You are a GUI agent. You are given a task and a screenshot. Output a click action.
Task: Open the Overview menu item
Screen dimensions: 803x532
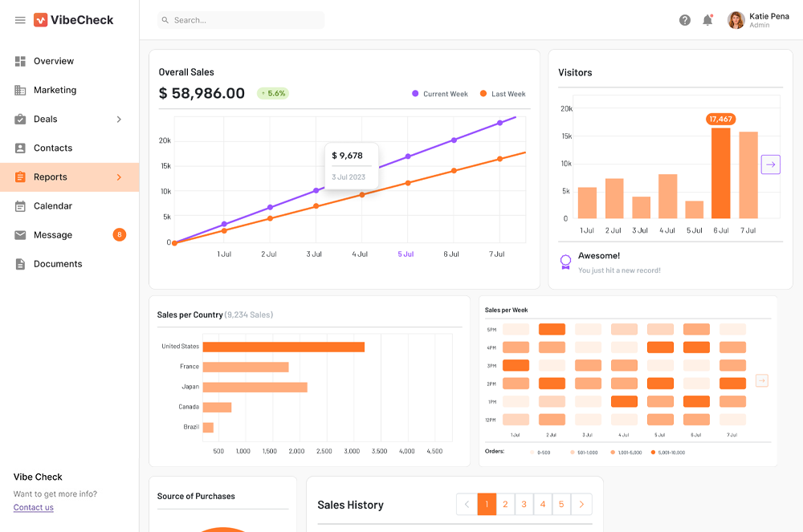click(x=70, y=61)
